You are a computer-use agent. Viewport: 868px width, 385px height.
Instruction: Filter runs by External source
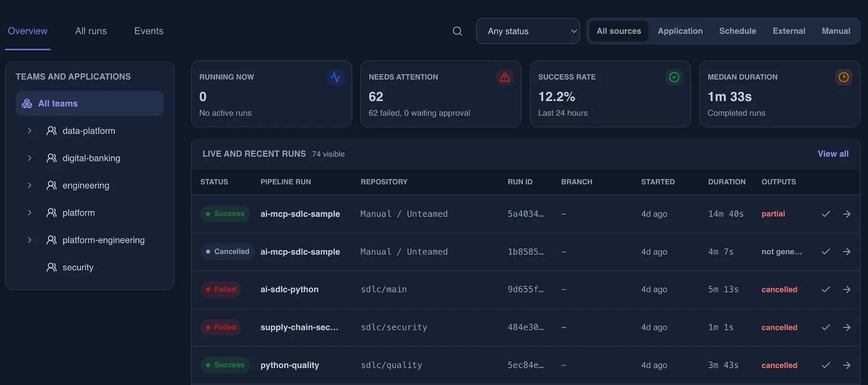(789, 31)
